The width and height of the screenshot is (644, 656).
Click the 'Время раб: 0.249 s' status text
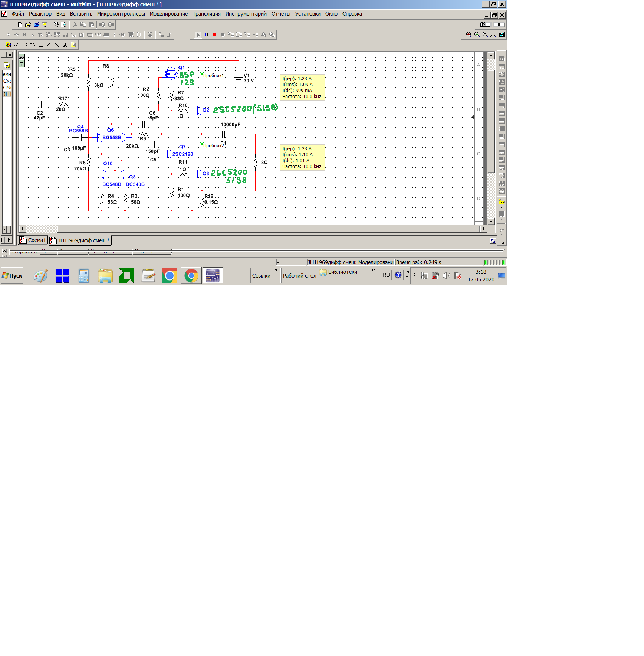418,262
